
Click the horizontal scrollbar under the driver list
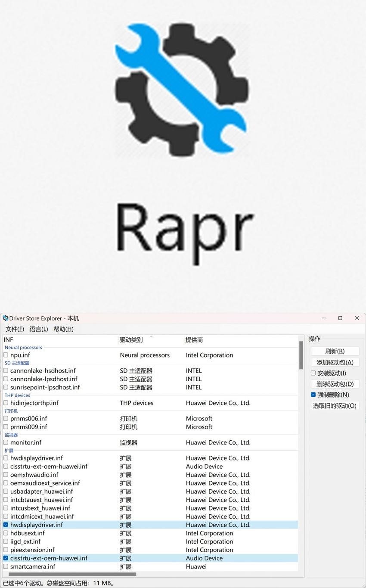[x=72, y=574]
